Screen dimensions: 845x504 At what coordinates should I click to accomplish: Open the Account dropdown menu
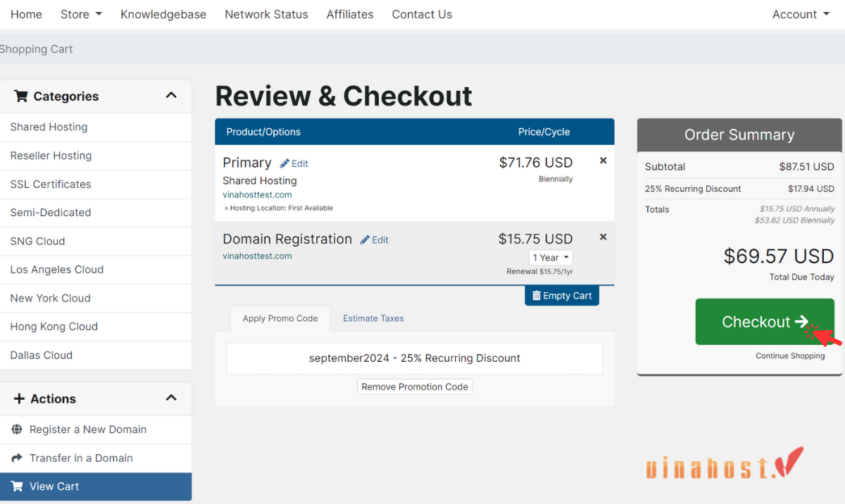[801, 14]
